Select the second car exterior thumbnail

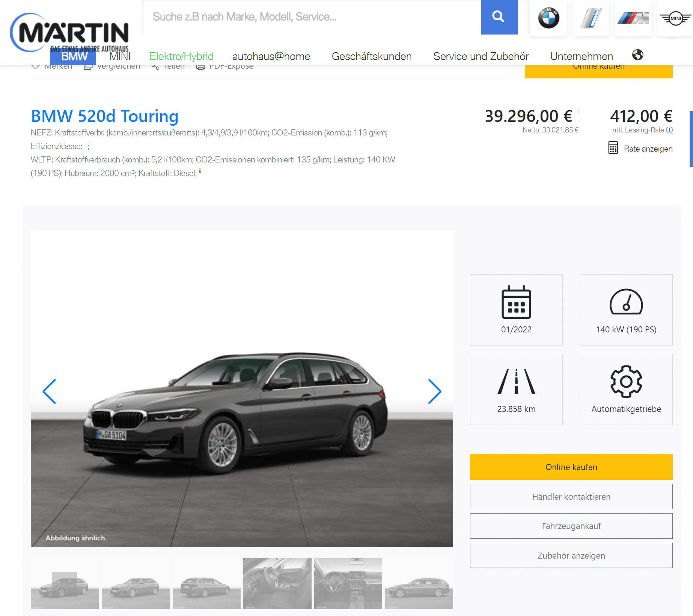[x=136, y=584]
